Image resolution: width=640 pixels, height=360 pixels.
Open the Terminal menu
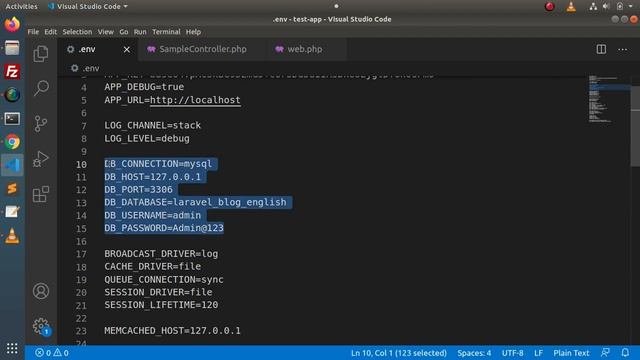pos(166,32)
